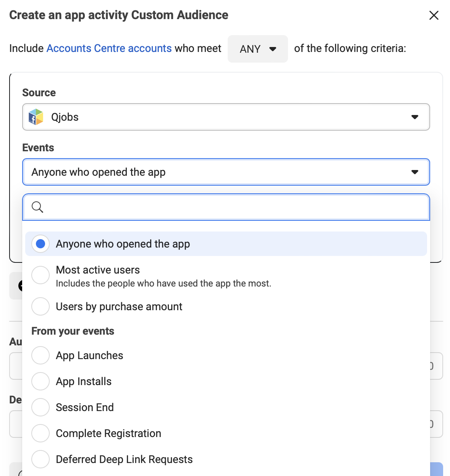The image size is (450, 476).
Task: Click the 'From your events' section heading
Action: tap(73, 331)
